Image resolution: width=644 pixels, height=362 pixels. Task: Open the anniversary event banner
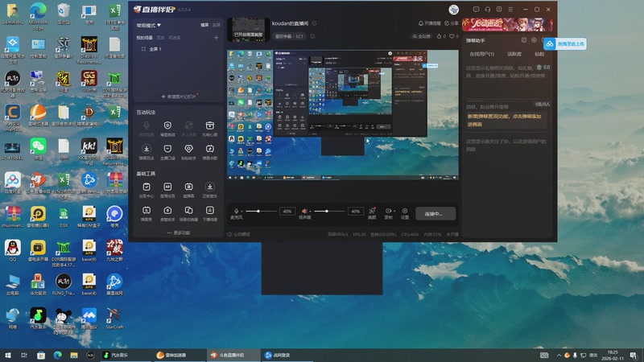[507, 25]
